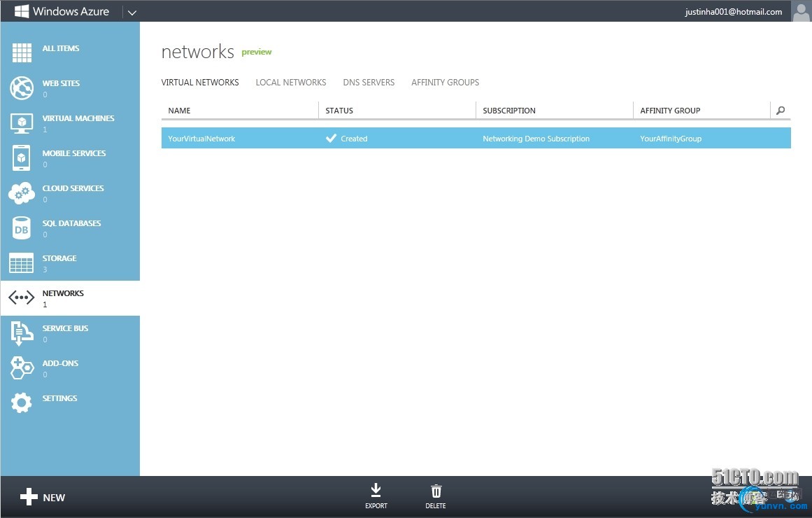Image resolution: width=812 pixels, height=518 pixels.
Task: Open the Settings gear icon
Action: pyautogui.click(x=21, y=403)
